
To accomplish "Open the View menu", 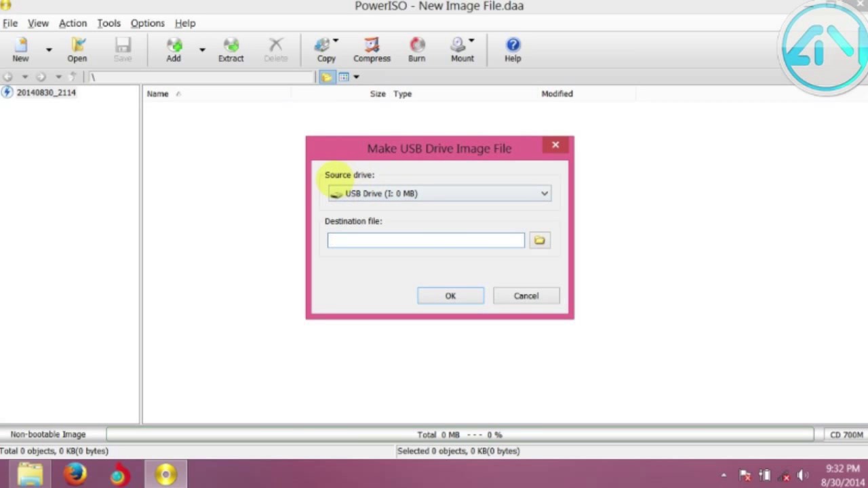I will point(38,23).
